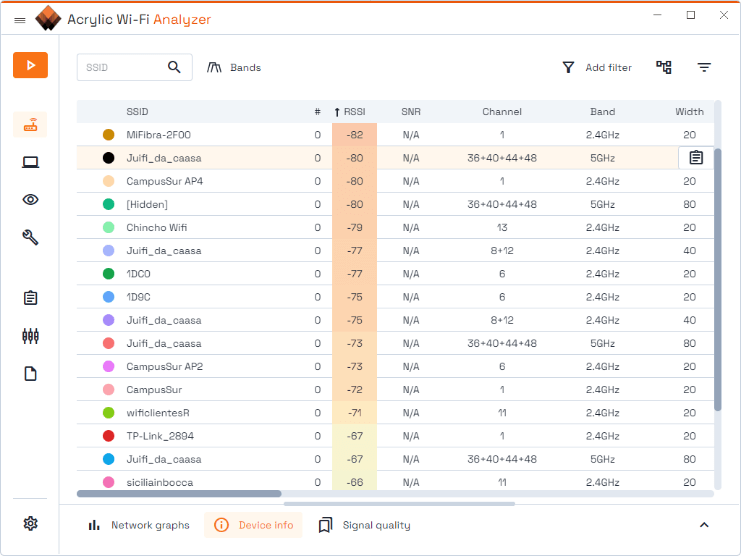Open settings gear in sidebar

coord(30,523)
